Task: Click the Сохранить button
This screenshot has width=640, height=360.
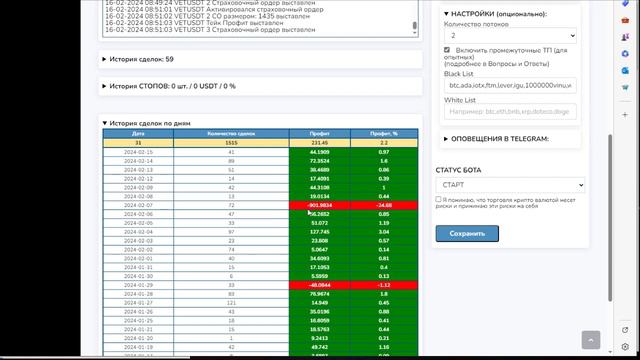Action: pyautogui.click(x=467, y=233)
